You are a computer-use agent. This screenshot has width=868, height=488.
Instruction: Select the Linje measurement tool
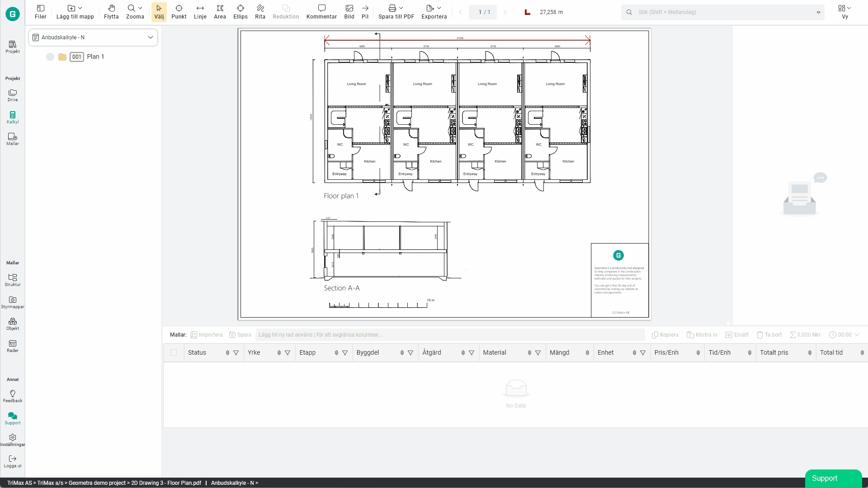click(x=200, y=12)
